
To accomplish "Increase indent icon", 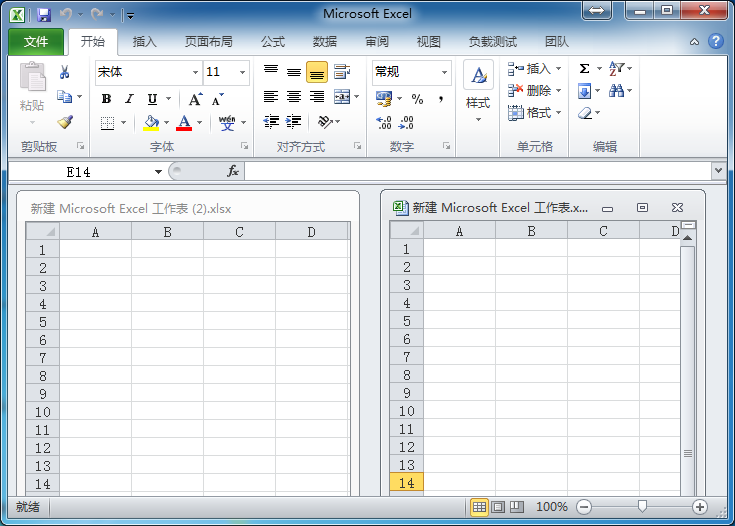I will (294, 122).
